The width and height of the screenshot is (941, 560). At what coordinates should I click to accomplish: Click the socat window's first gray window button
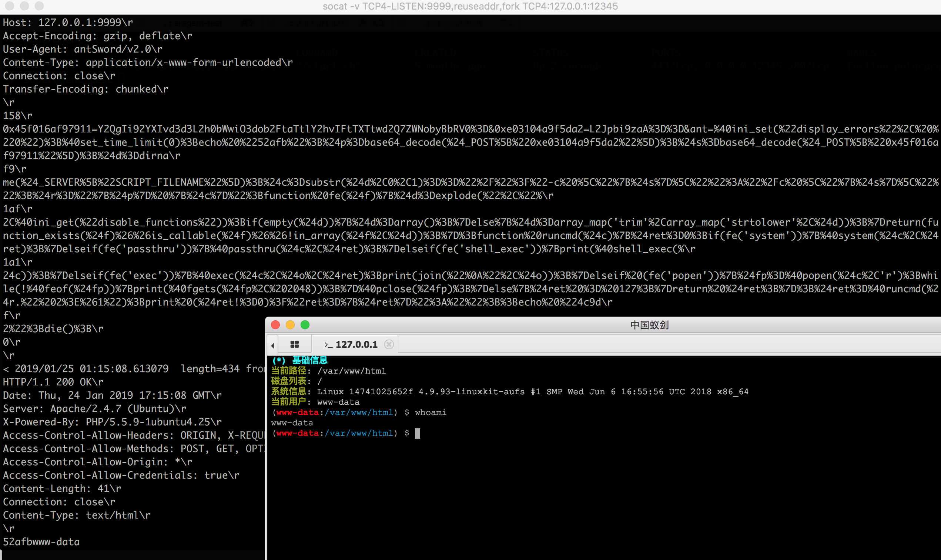click(10, 6)
